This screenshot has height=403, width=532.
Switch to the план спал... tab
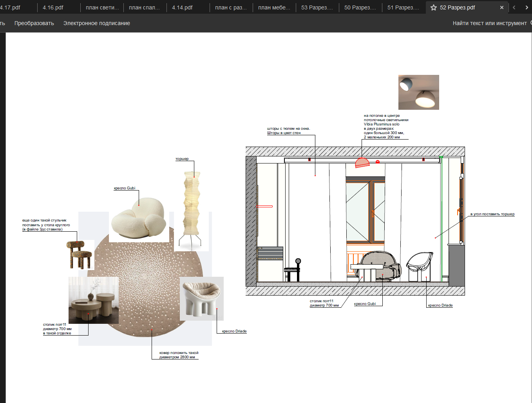click(144, 7)
